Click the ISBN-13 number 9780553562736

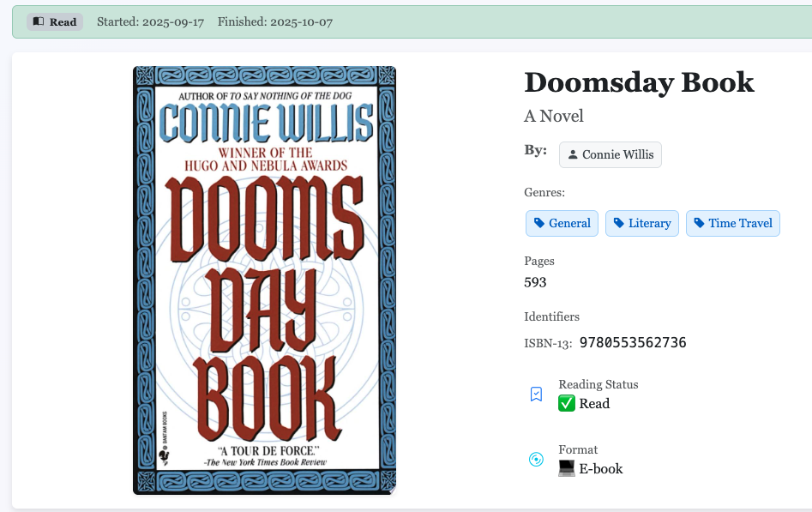(633, 342)
